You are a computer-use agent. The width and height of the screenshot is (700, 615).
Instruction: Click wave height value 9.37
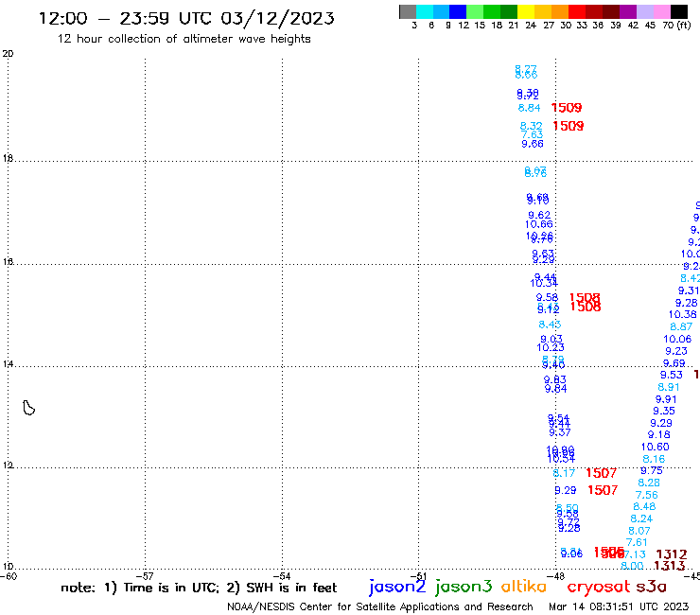(560, 432)
